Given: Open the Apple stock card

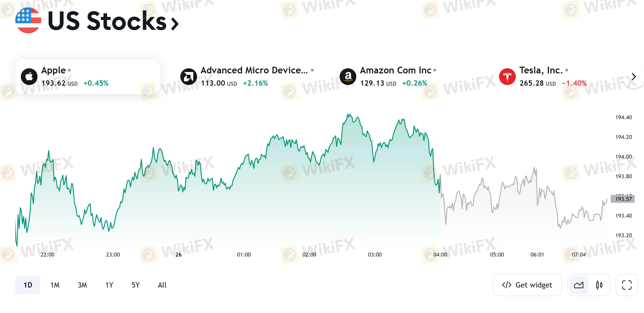Looking at the screenshot, I should coord(88,76).
